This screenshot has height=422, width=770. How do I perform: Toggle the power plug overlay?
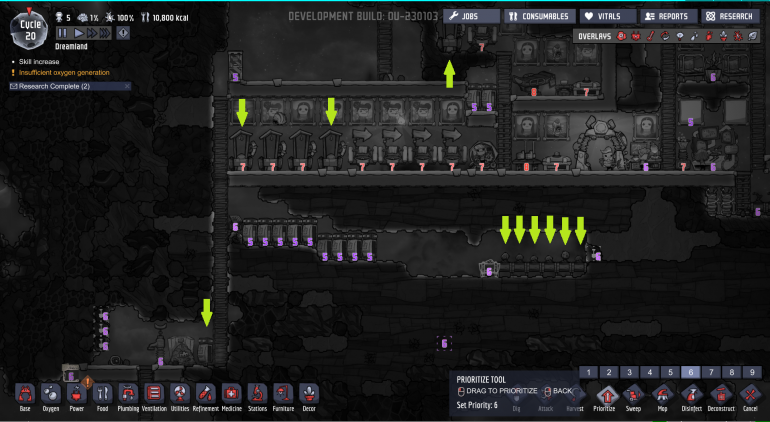[x=636, y=36]
